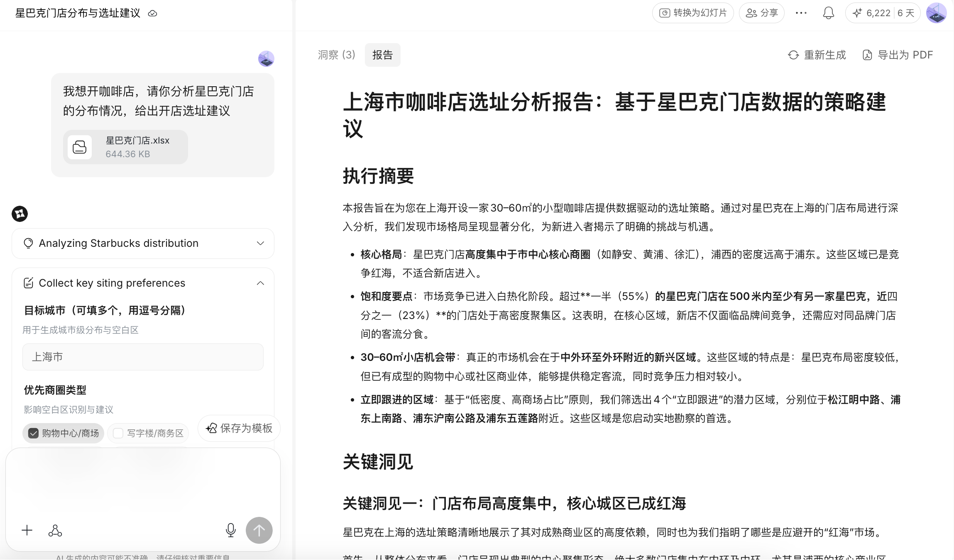The image size is (954, 560).
Task: Click the microphone voice input icon
Action: [x=231, y=530]
